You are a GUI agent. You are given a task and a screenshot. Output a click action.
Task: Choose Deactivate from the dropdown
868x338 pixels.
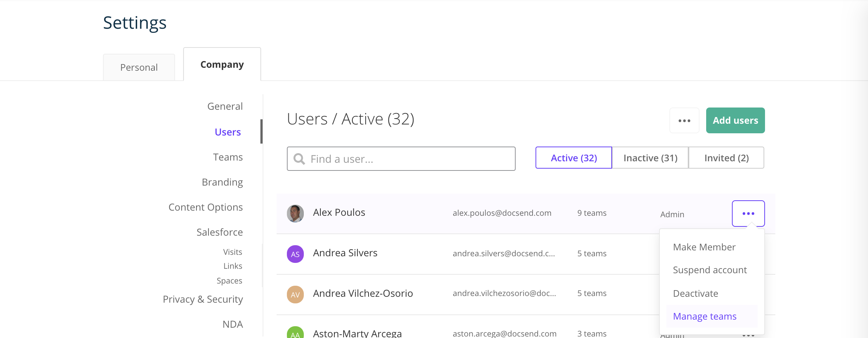pyautogui.click(x=696, y=293)
